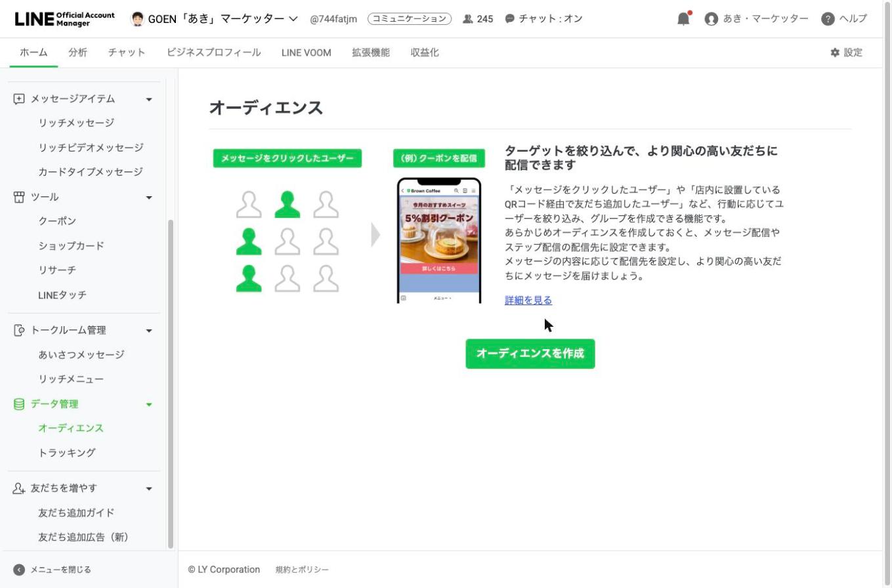The height and width of the screenshot is (588, 892).
Task: Click the coupon phone preview image
Action: [x=439, y=241]
